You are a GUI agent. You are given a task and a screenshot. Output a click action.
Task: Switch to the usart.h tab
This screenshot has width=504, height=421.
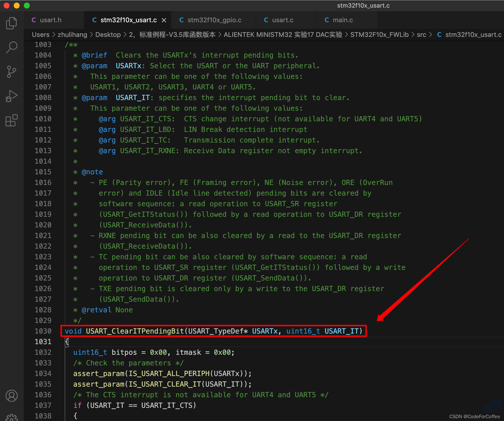(51, 20)
